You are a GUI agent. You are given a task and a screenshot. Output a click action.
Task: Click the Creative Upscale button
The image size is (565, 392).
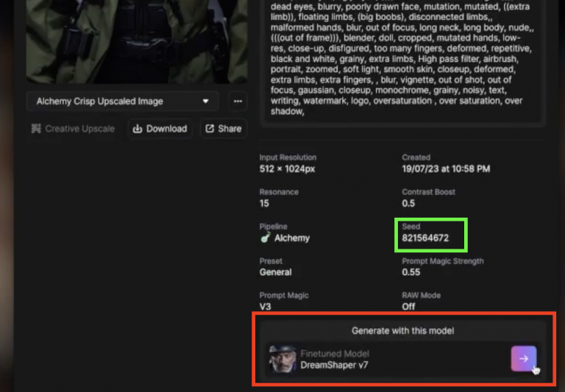(73, 129)
